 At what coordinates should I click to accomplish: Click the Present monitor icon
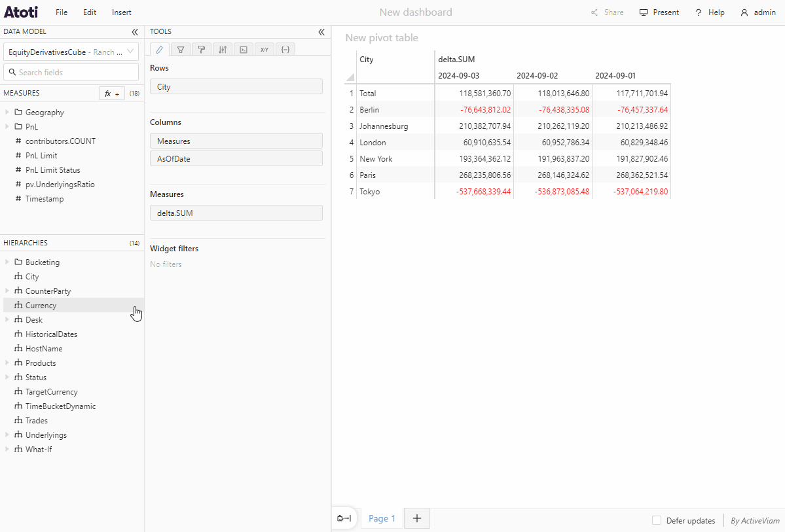click(x=644, y=12)
